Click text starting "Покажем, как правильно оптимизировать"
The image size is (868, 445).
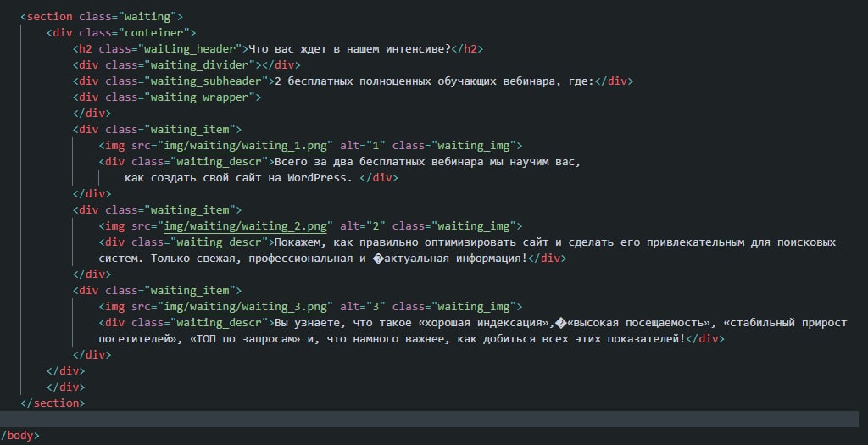point(555,242)
